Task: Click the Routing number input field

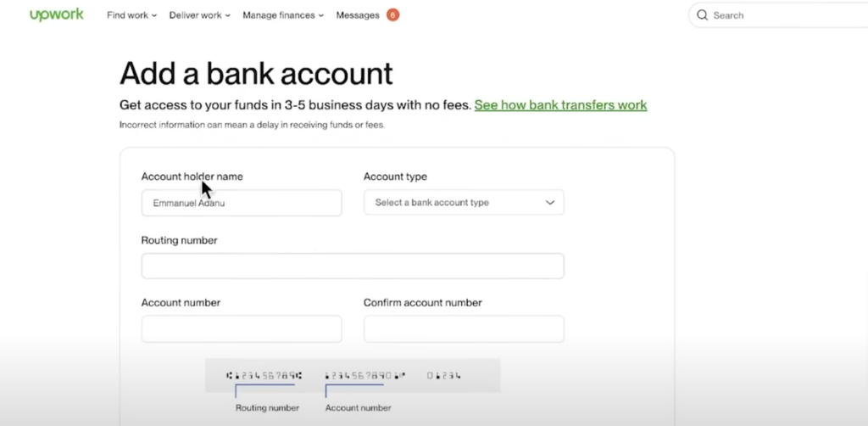Action: tap(353, 266)
